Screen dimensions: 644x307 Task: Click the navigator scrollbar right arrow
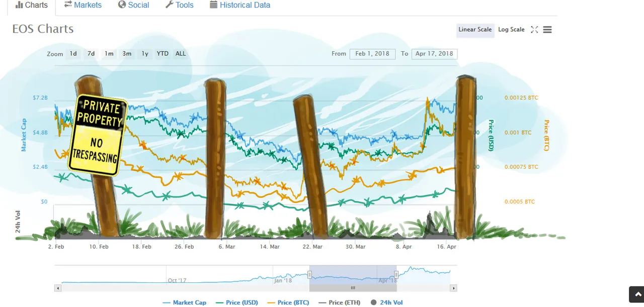point(453,288)
